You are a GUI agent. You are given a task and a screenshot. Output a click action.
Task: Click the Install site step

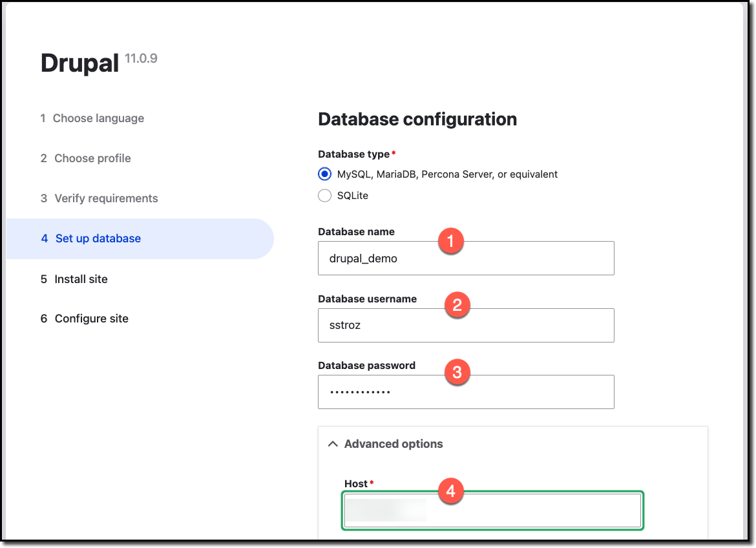pyautogui.click(x=81, y=279)
